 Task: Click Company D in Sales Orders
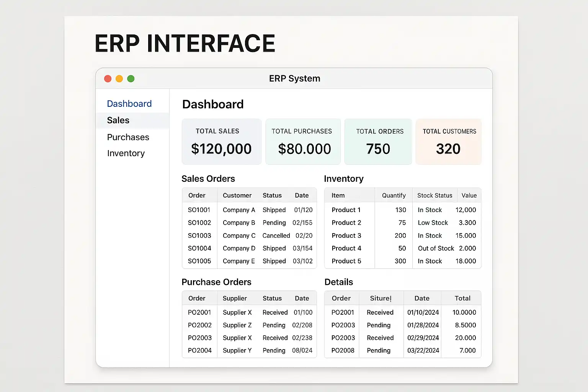[x=239, y=248]
